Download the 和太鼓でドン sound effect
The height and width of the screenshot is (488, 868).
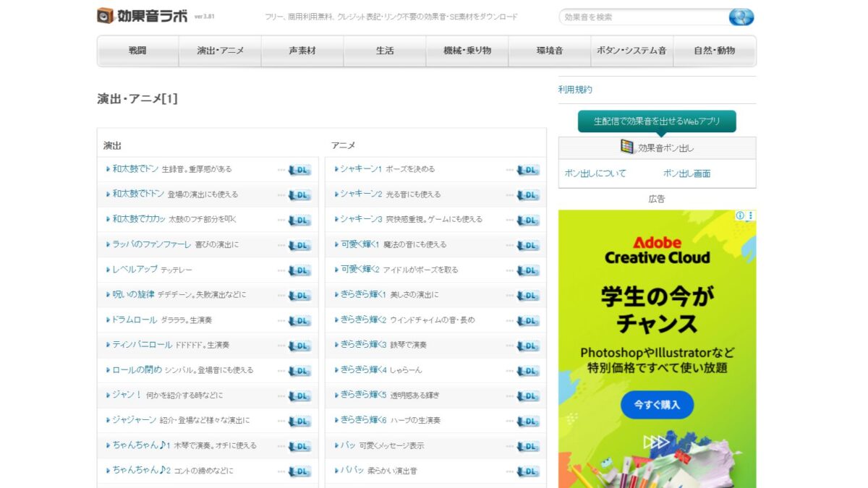click(x=299, y=170)
